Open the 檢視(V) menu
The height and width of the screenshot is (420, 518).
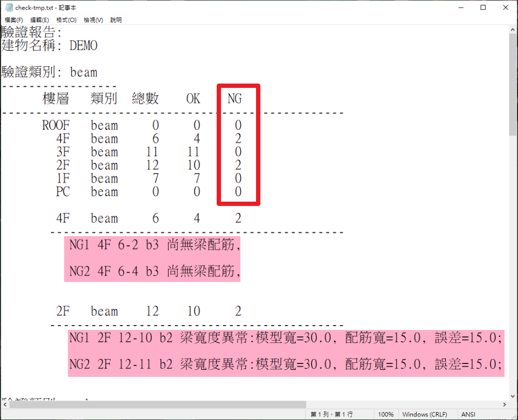pos(93,20)
